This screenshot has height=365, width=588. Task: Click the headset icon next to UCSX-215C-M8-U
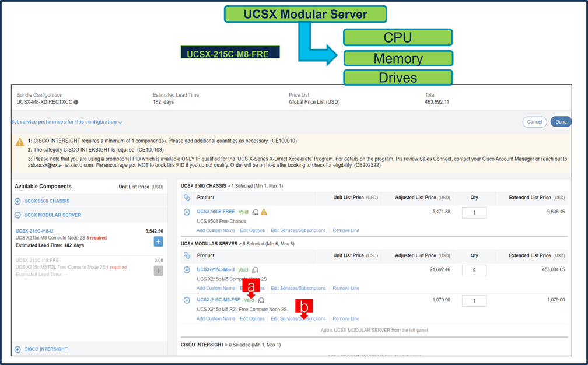[256, 270]
